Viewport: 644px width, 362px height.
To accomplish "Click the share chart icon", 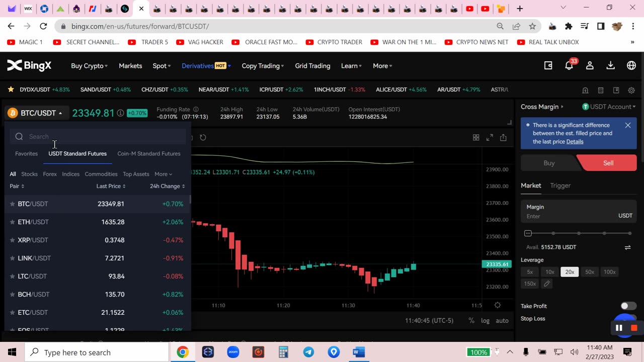I will pyautogui.click(x=503, y=137).
